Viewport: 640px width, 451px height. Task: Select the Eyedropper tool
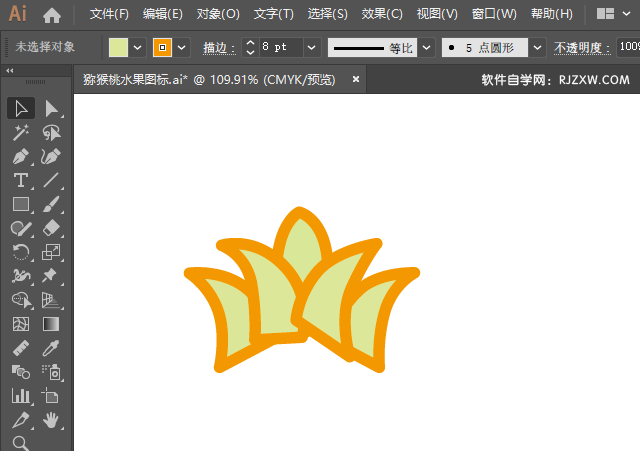pyautogui.click(x=51, y=348)
